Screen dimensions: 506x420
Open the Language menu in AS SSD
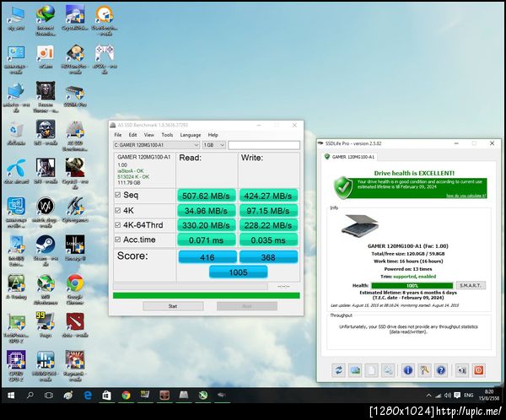(x=190, y=135)
